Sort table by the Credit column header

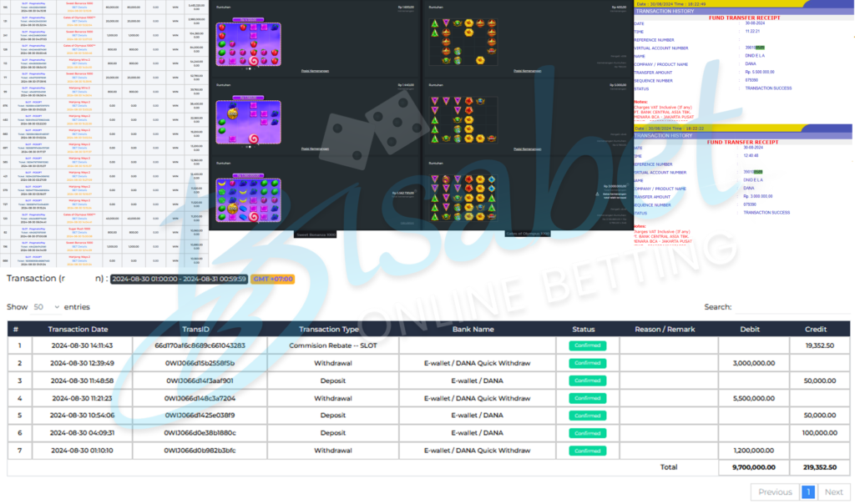(x=816, y=329)
